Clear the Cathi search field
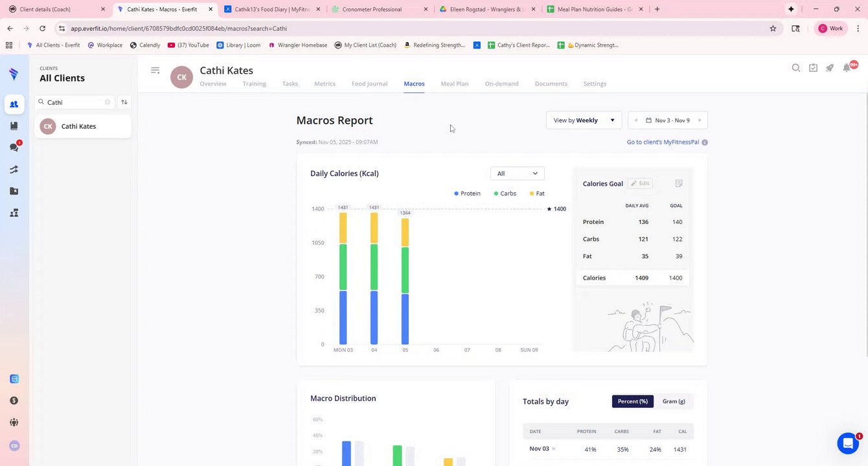Screen dimensions: 868x466 (108, 102)
